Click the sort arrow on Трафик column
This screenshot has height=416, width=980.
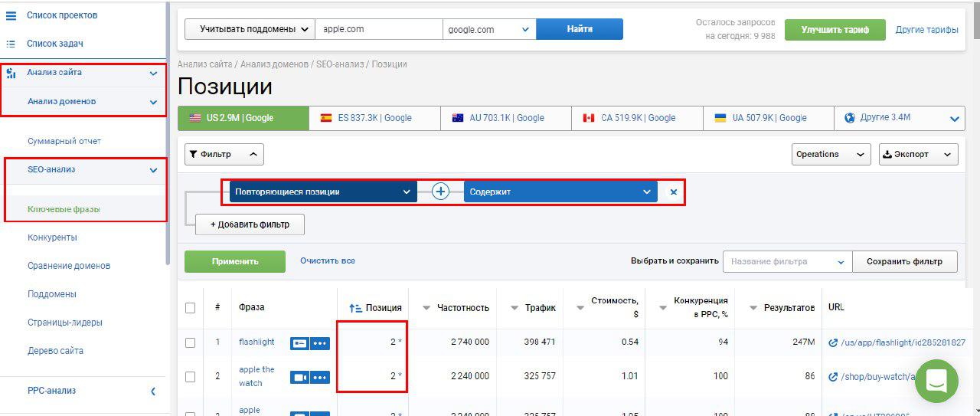[514, 308]
